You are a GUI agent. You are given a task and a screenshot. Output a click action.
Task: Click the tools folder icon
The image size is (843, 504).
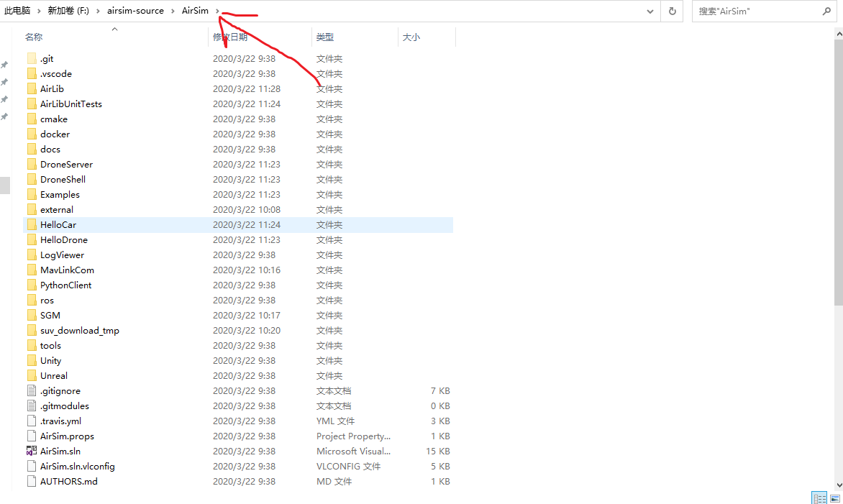pyautogui.click(x=32, y=346)
